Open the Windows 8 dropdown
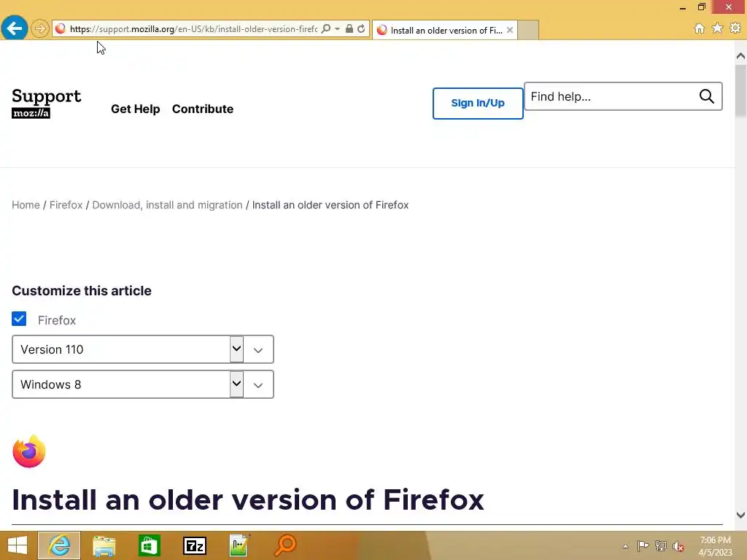Image resolution: width=747 pixels, height=560 pixels. click(x=142, y=384)
